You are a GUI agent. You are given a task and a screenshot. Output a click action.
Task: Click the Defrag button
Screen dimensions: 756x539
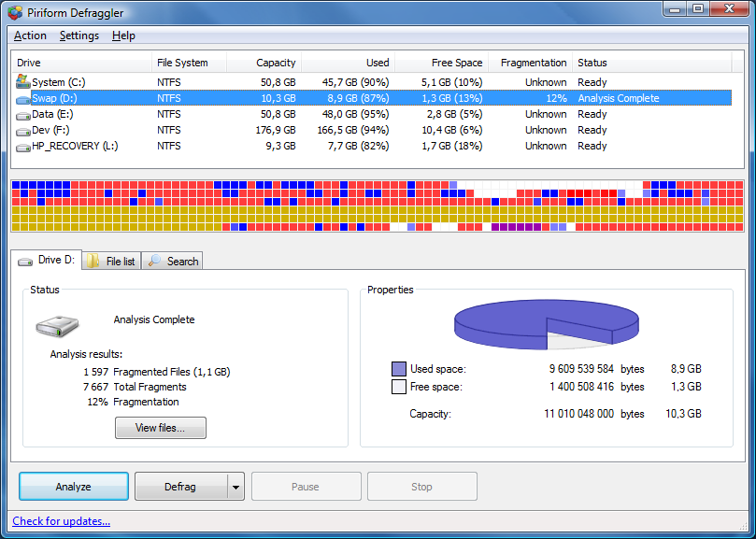180,487
